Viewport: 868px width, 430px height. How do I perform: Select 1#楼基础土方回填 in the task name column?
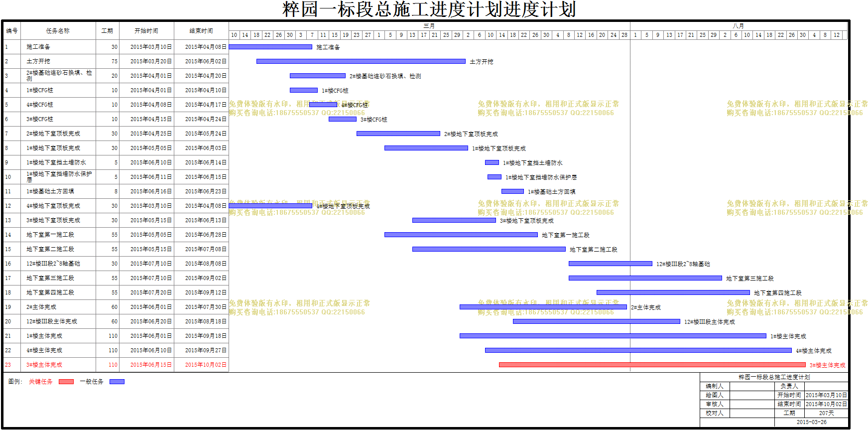50,191
